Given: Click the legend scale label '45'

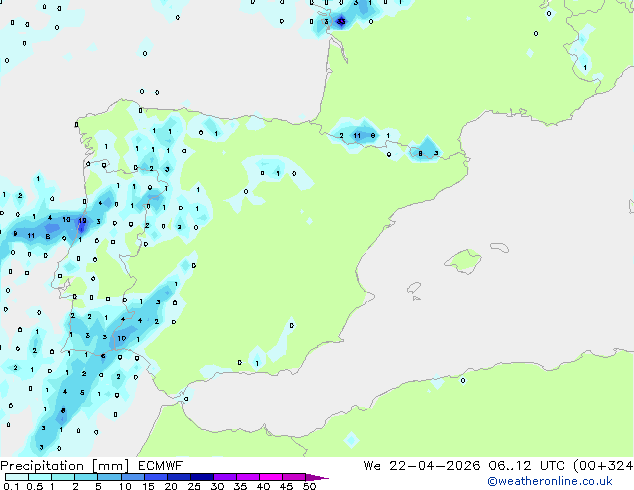Looking at the screenshot, I should [x=286, y=486].
